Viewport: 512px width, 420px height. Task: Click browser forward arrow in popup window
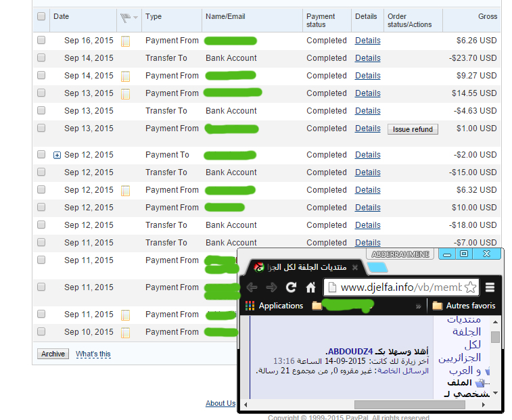click(x=271, y=287)
